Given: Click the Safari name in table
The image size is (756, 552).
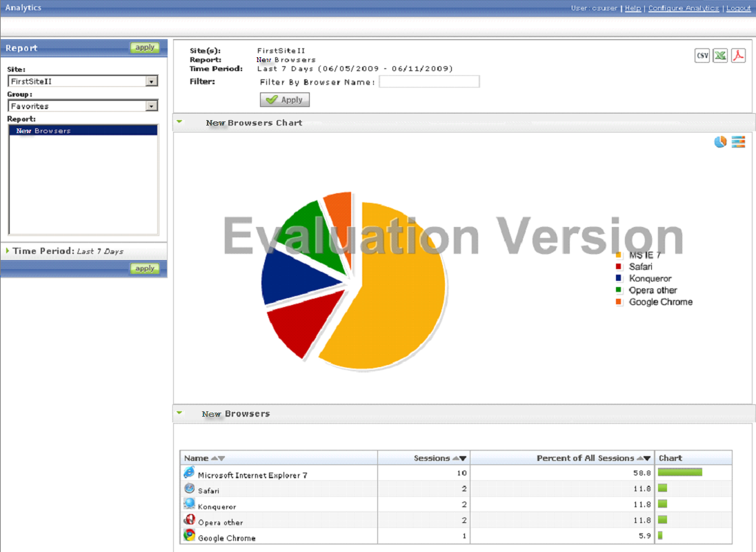Looking at the screenshot, I should (x=208, y=491).
